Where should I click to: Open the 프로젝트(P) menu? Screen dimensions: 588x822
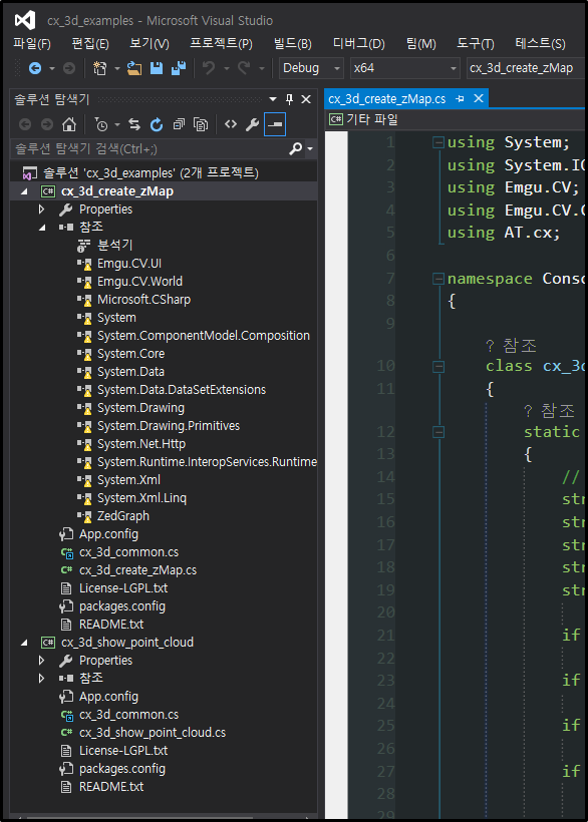pyautogui.click(x=221, y=44)
